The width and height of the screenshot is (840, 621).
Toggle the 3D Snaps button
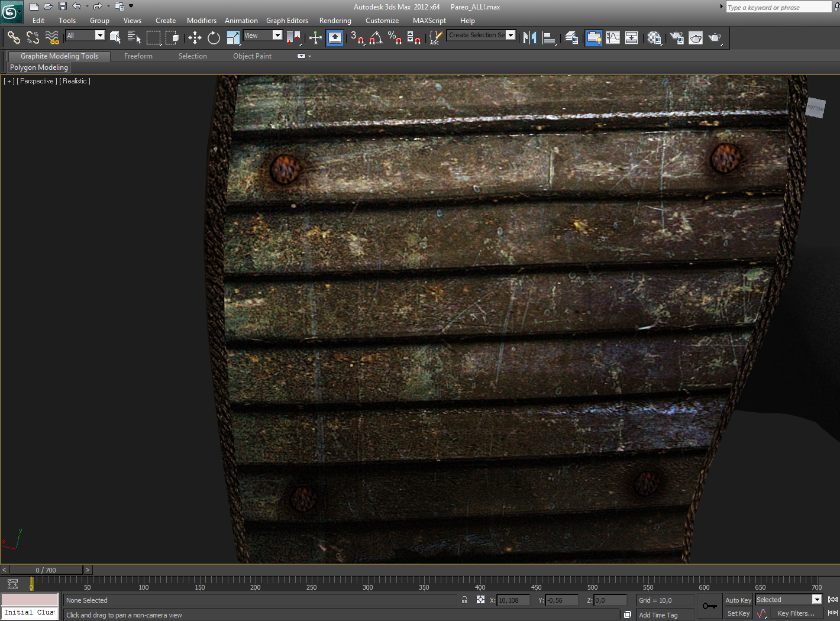pyautogui.click(x=357, y=38)
